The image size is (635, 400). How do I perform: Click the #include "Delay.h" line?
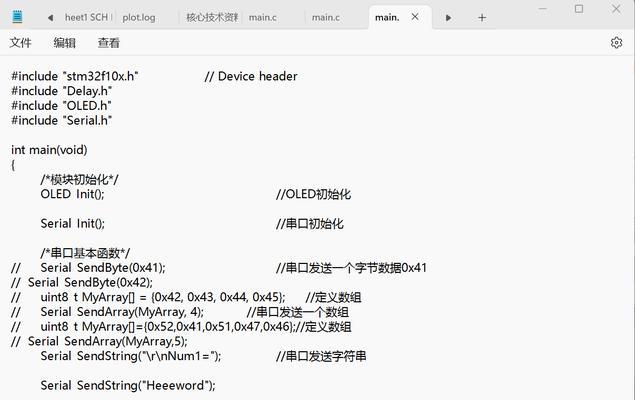(62, 91)
